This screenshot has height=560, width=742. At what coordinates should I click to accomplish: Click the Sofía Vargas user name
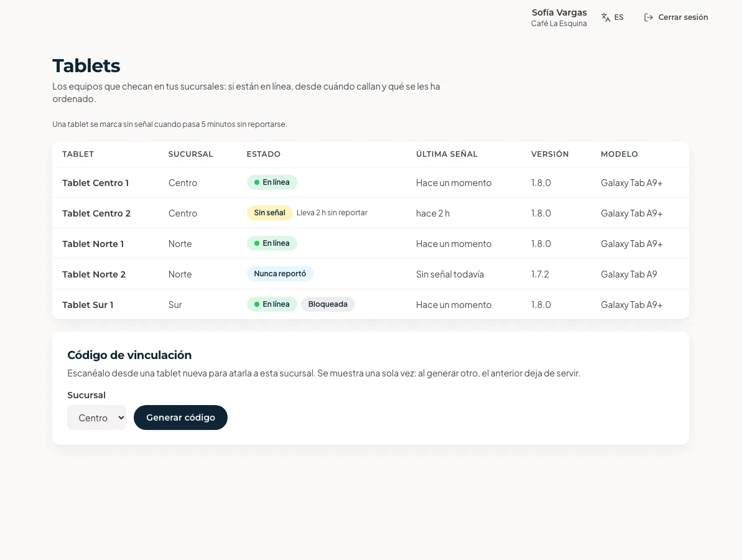559,13
